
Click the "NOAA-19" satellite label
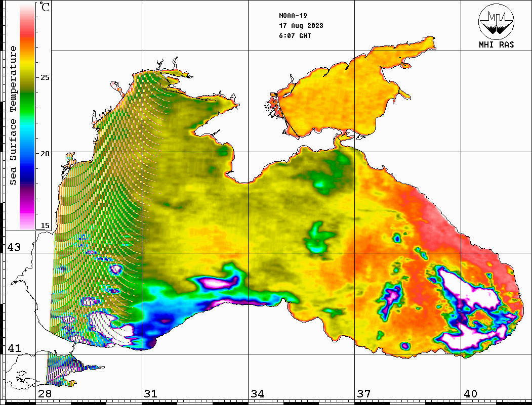[293, 16]
